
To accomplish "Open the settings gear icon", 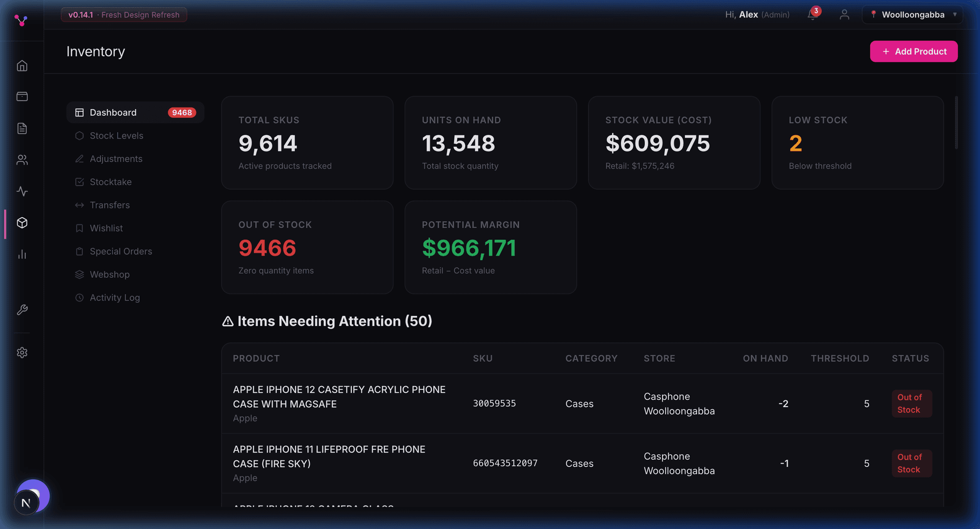I will click(22, 352).
